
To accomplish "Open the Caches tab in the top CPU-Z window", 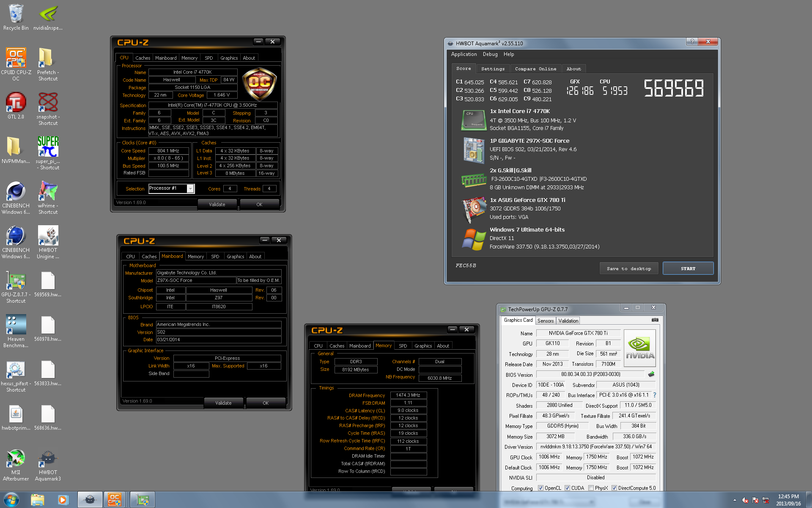I will 143,58.
